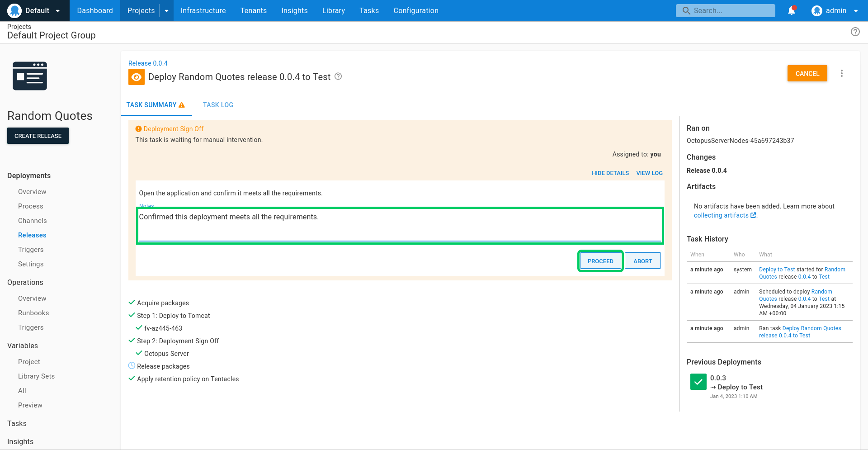Screen dimensions: 868x450
Task: Open All variables in sidebar
Action: click(x=22, y=391)
